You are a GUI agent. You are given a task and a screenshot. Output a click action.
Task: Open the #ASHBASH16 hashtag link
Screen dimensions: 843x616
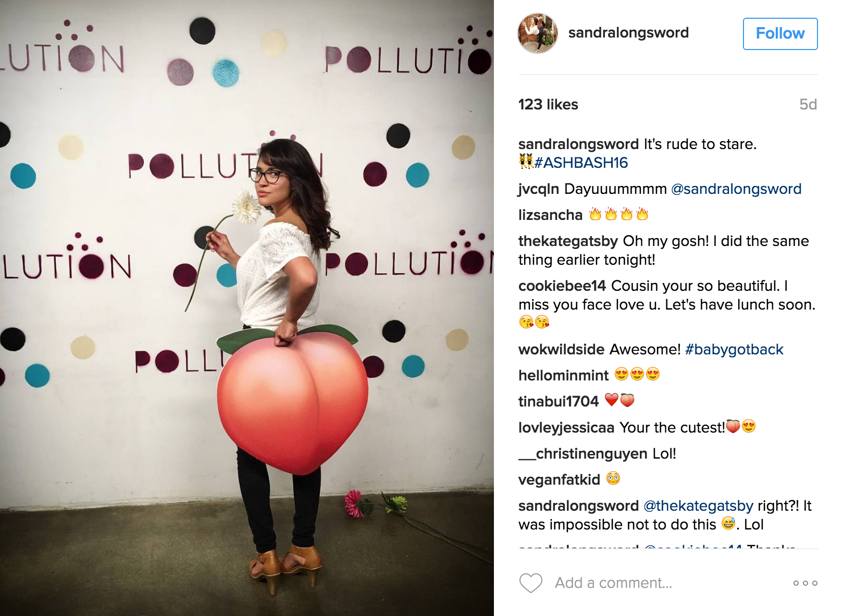coord(581,163)
